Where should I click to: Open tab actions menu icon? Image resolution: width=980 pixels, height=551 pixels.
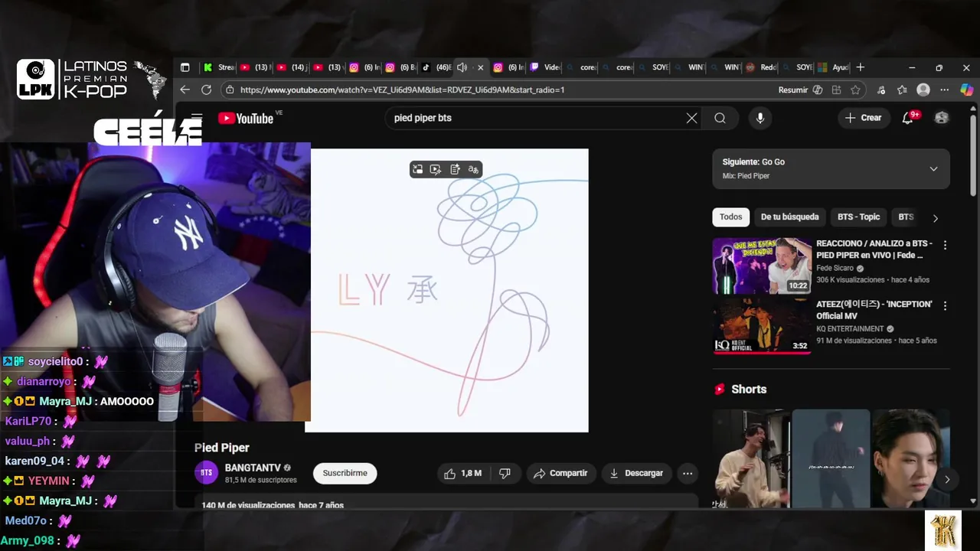point(185,67)
